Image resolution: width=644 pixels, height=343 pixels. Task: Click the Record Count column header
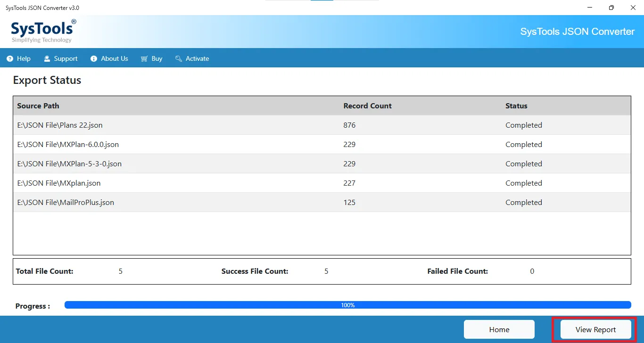[367, 106]
